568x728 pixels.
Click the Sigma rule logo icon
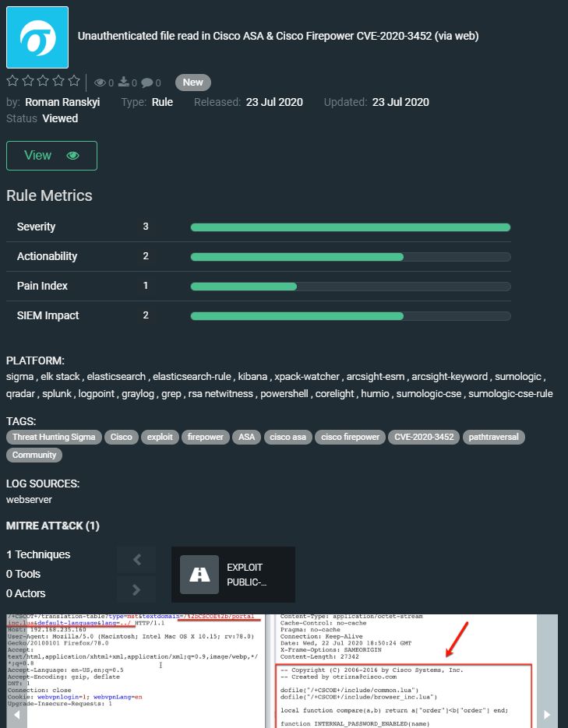37,37
